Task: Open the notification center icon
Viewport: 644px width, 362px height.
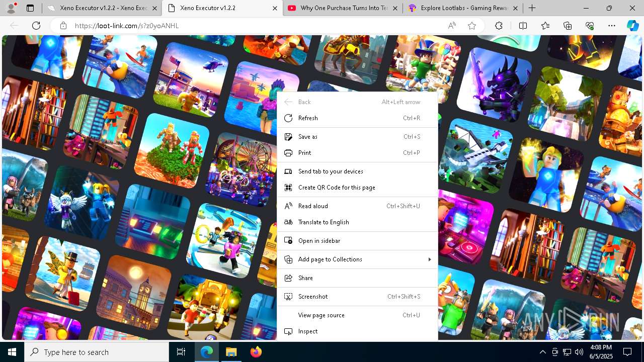Action: click(x=627, y=352)
